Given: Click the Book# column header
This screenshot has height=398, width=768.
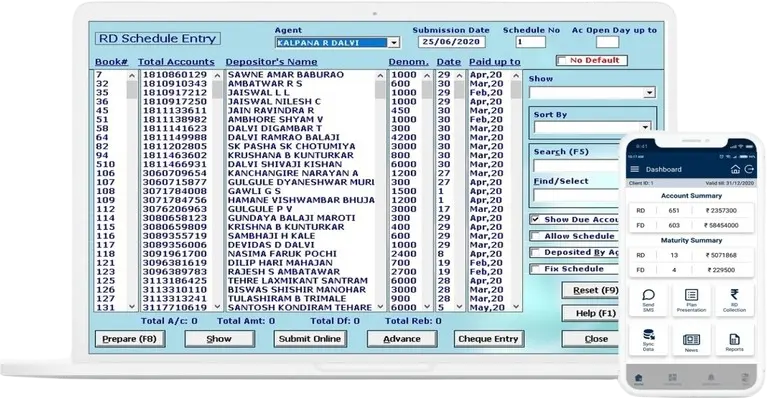Looking at the screenshot, I should 112,62.
